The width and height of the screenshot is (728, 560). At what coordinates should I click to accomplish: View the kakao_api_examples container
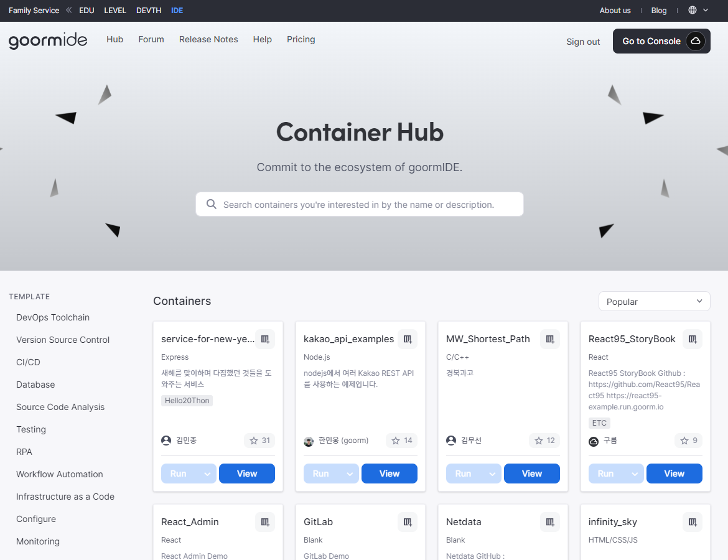point(390,474)
